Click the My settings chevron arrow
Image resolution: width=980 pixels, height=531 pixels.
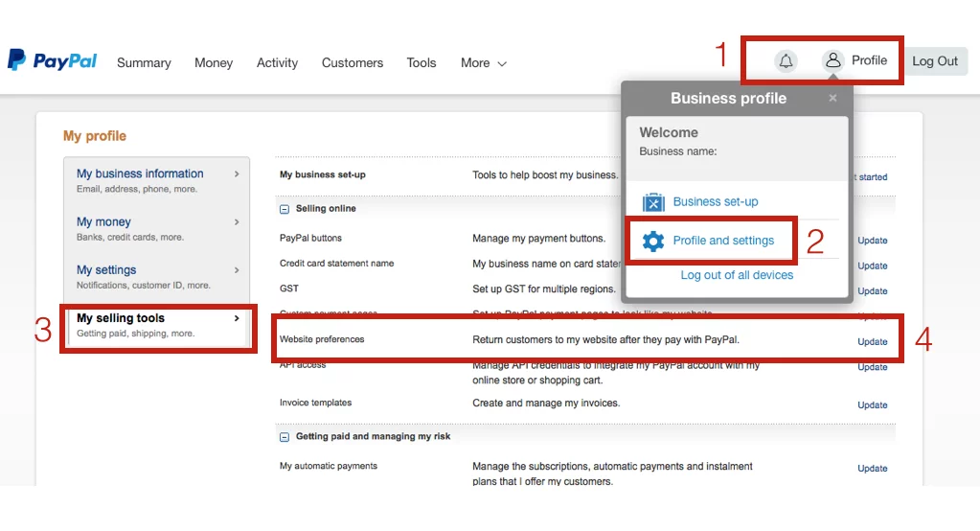(237, 270)
